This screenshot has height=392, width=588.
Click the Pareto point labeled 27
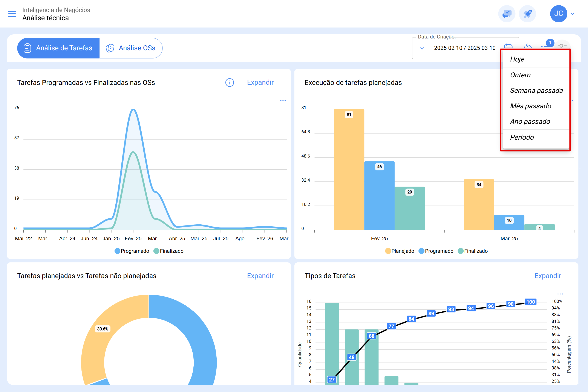pyautogui.click(x=332, y=380)
